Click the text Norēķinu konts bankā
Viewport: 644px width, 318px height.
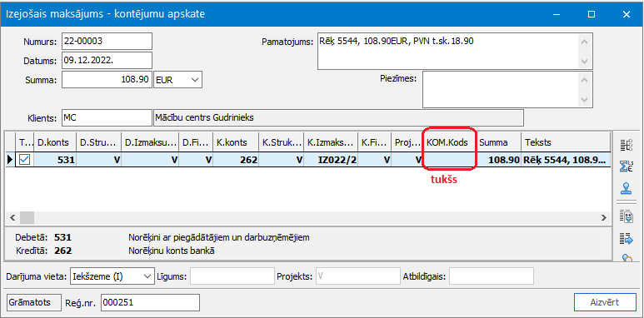point(171,251)
